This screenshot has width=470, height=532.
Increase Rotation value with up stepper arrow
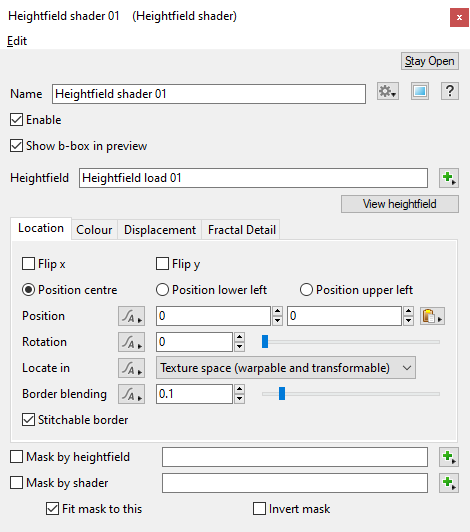(x=240, y=337)
